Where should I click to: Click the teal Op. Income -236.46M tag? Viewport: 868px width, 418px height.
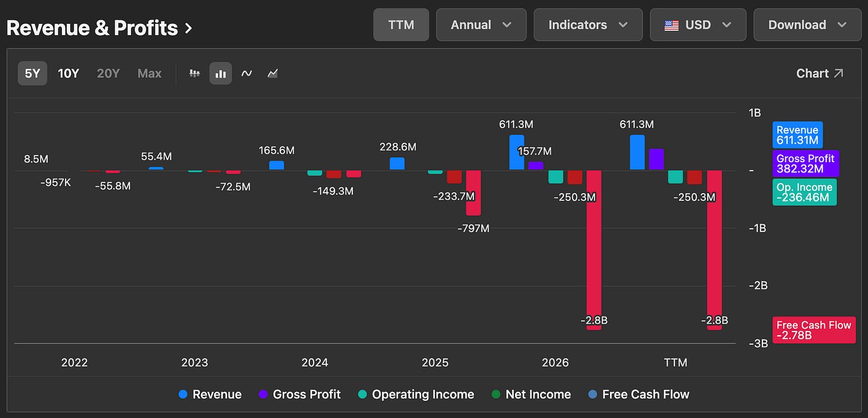[x=805, y=192]
